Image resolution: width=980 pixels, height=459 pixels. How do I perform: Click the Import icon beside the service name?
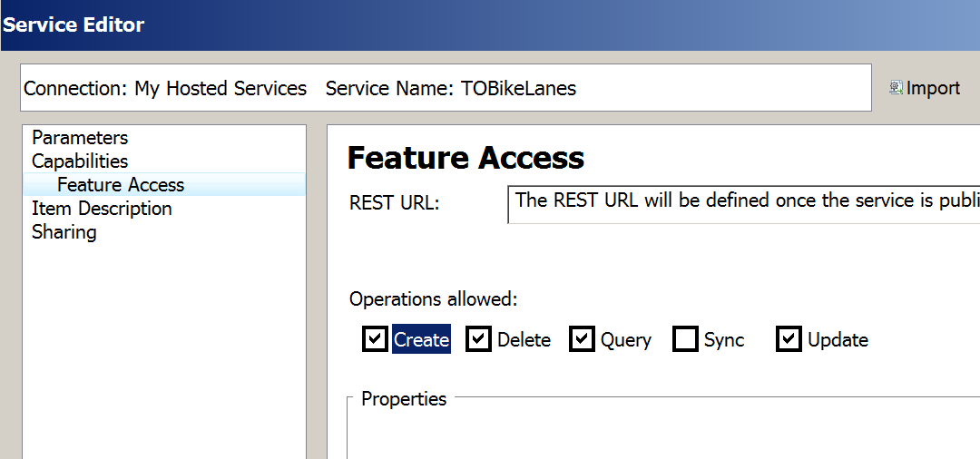pos(896,88)
